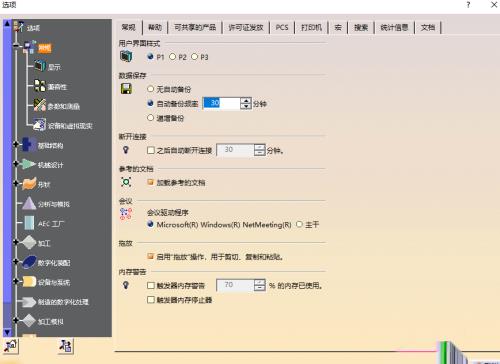500x364 pixels.
Task: Choose the 无自动备份 radio option
Action: click(x=150, y=89)
